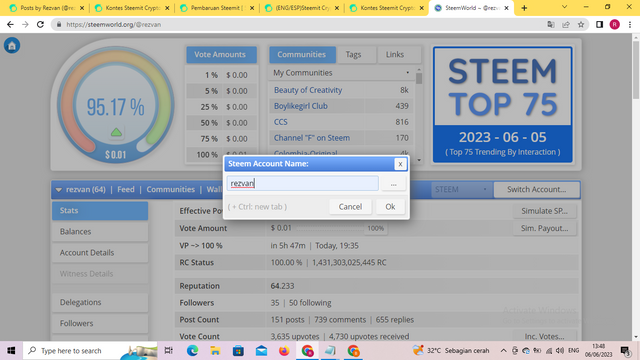Open browser side panel

[x=599, y=24]
